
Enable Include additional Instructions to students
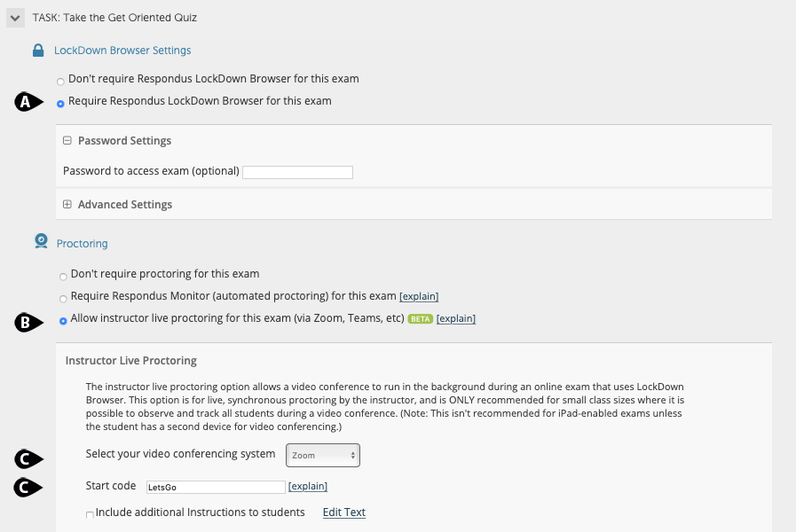coord(91,514)
